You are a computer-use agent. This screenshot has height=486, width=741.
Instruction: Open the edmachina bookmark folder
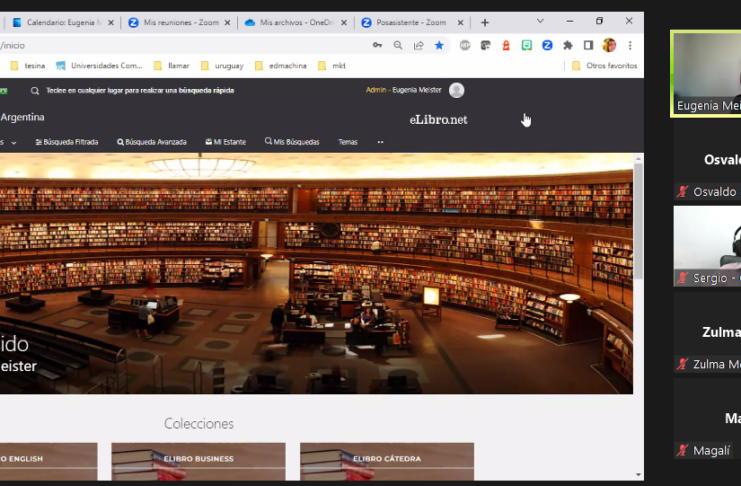[281, 66]
